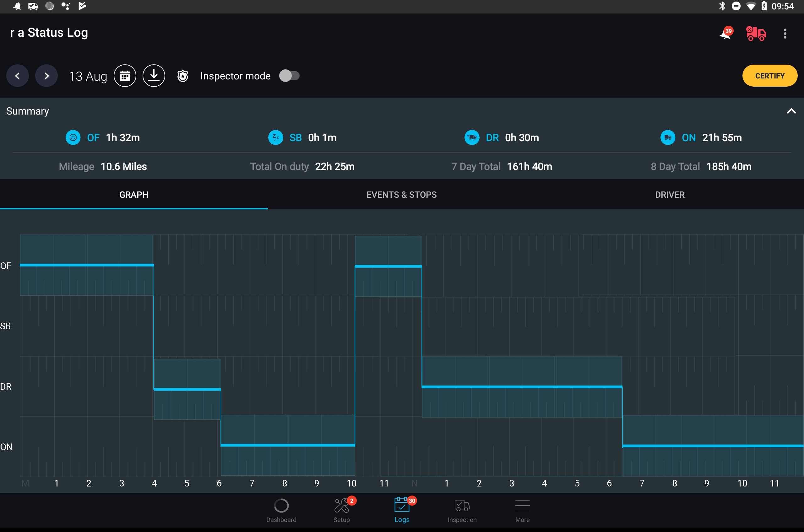Tap the red truck connection status icon
804x532 pixels.
(756, 34)
